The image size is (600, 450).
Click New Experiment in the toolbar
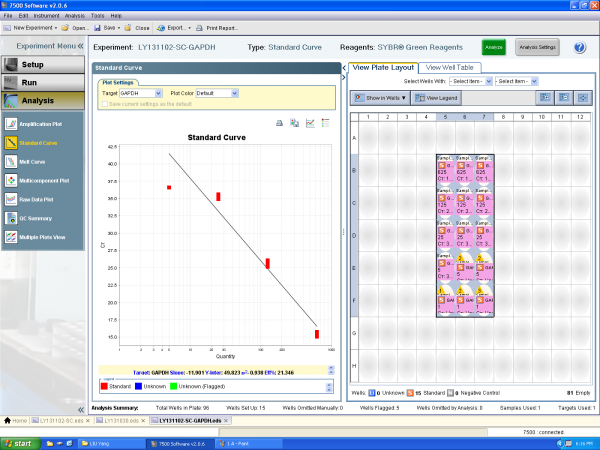[x=29, y=28]
